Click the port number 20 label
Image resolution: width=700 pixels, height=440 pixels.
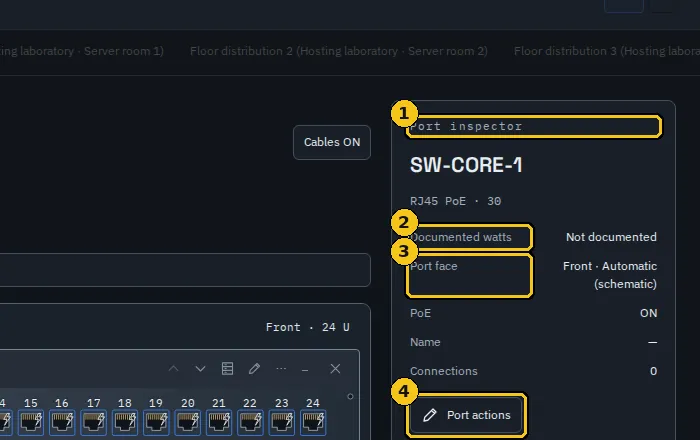coord(188,403)
